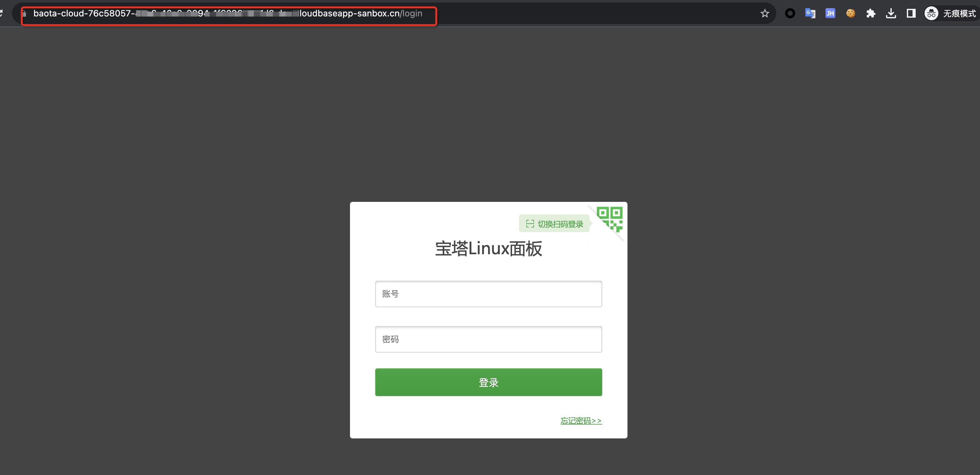Open the browser side panel icon
Image resolution: width=980 pixels, height=475 pixels.
911,13
